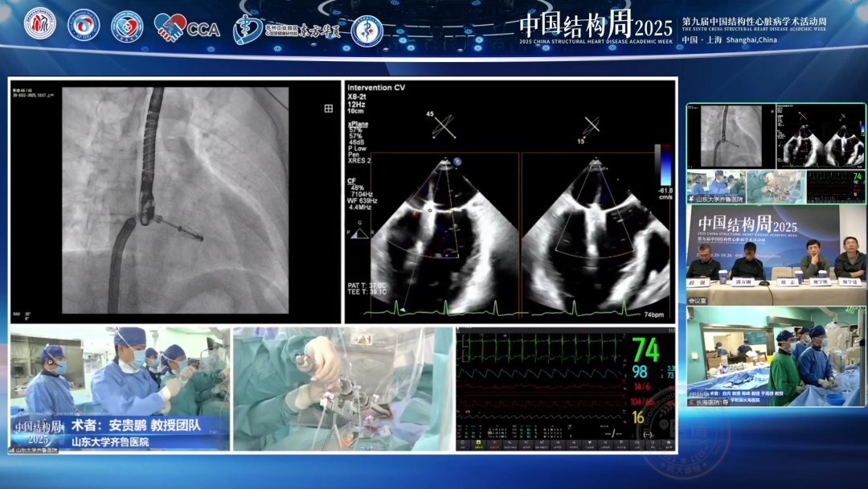The height and width of the screenshot is (489, 868).
Task: Click the hands-on device camera feed
Action: coord(343,388)
